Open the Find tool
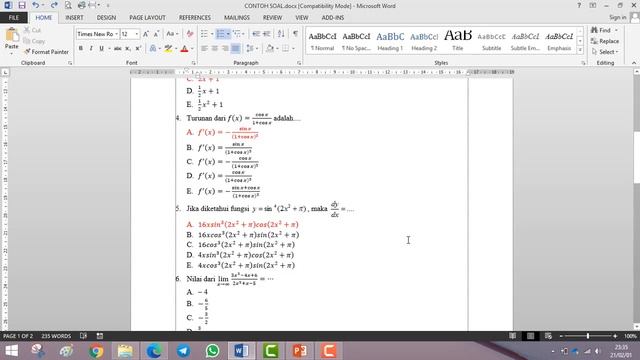640x360 pixels. (x=601, y=30)
